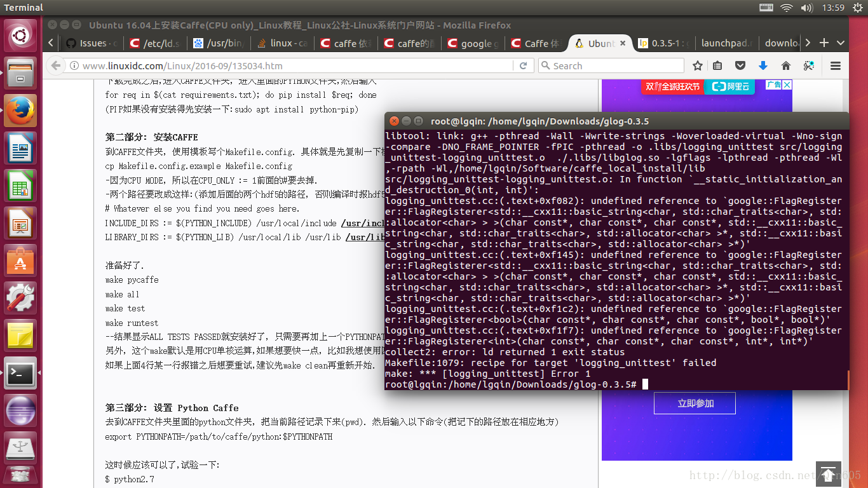Click the /usr/incl path link in article
This screenshot has width=868, height=488.
[363, 223]
